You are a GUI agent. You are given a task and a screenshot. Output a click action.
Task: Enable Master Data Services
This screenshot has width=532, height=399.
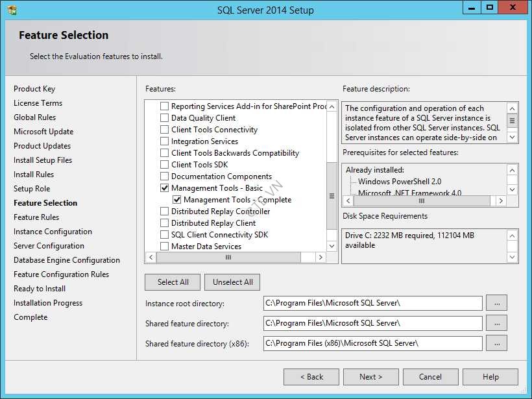163,246
